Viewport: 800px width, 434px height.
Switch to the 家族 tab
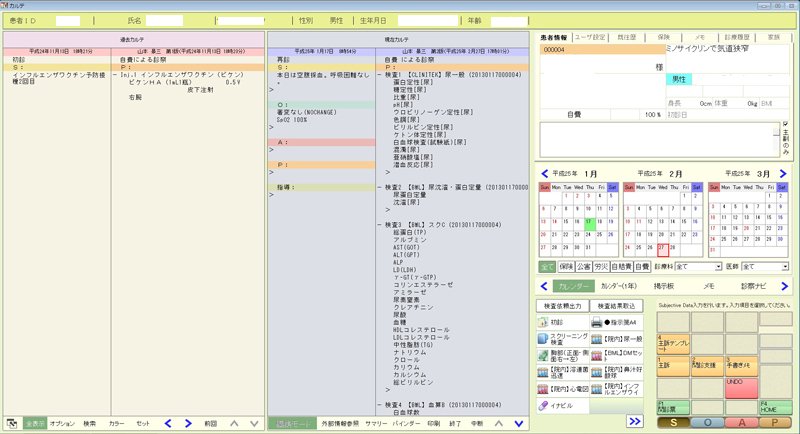773,37
